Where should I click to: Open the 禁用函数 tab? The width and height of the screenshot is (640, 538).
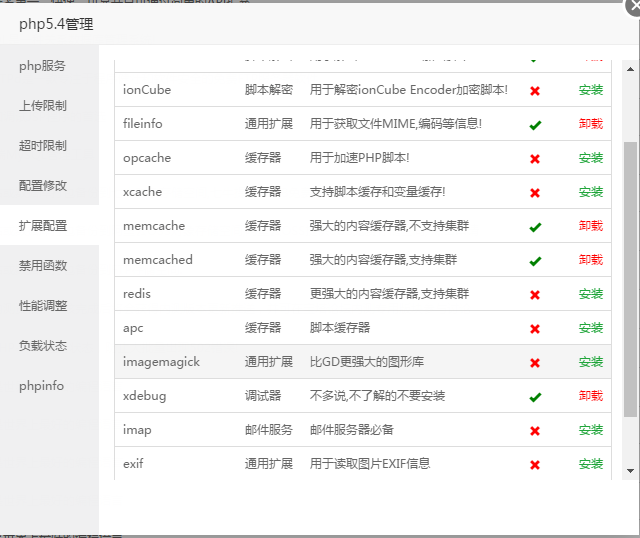pos(42,266)
